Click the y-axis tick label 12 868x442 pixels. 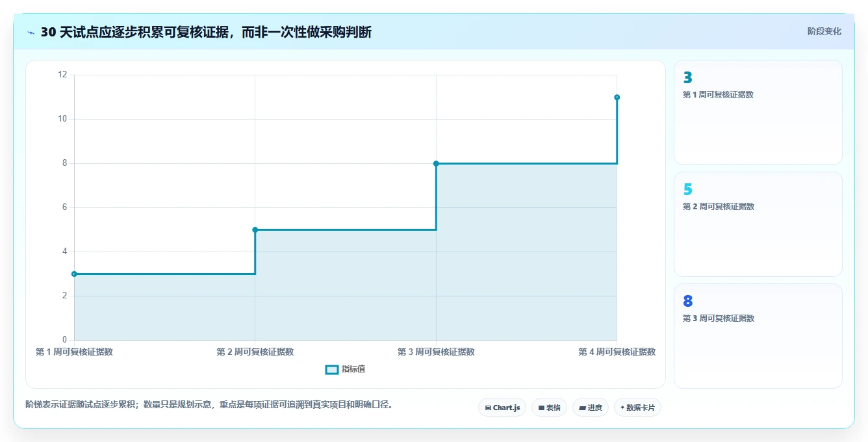62,75
